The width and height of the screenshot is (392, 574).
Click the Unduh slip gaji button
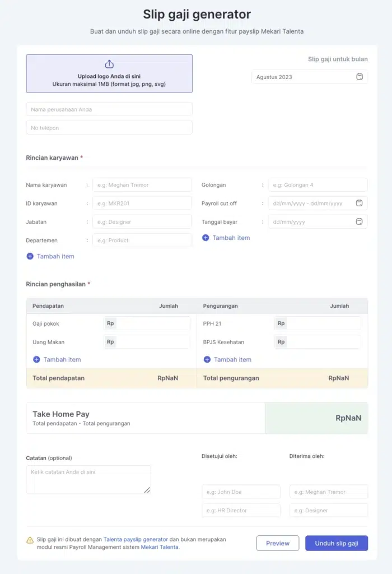coord(336,543)
